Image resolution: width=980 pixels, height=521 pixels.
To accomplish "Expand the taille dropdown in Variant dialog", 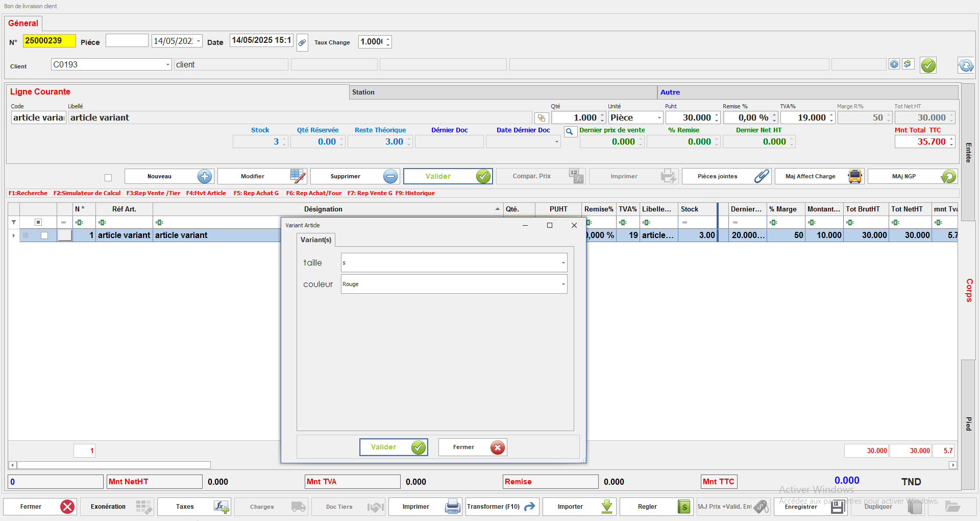I will click(x=563, y=263).
